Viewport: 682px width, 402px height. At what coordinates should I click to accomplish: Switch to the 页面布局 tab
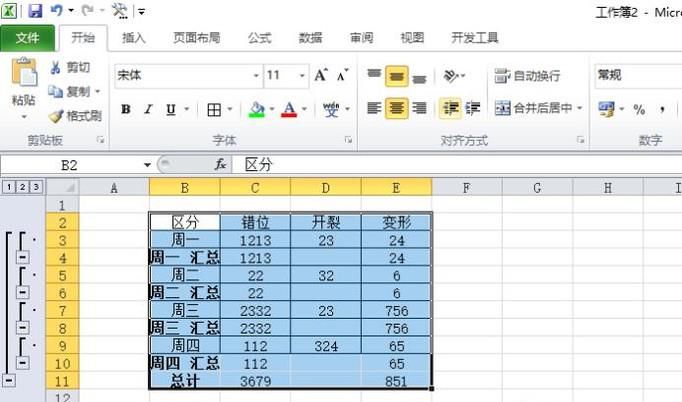pyautogui.click(x=196, y=38)
